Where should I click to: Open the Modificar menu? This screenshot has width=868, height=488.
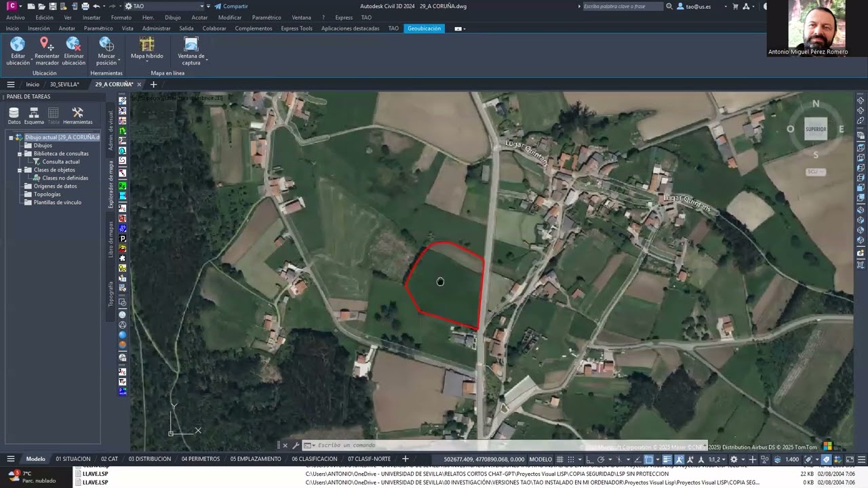coord(230,18)
